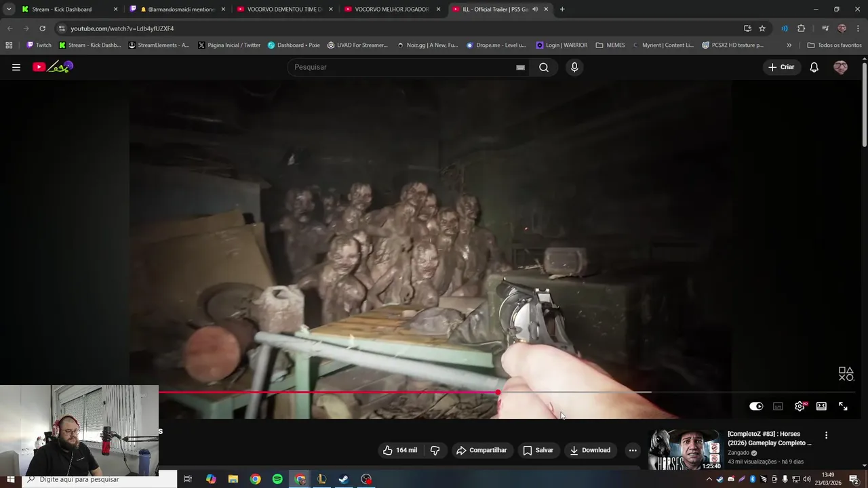Image resolution: width=868 pixels, height=488 pixels.
Task: Click the Criar create button
Action: point(781,67)
